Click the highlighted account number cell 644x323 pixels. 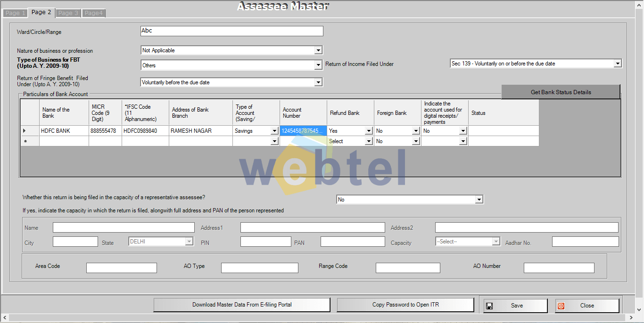point(303,131)
